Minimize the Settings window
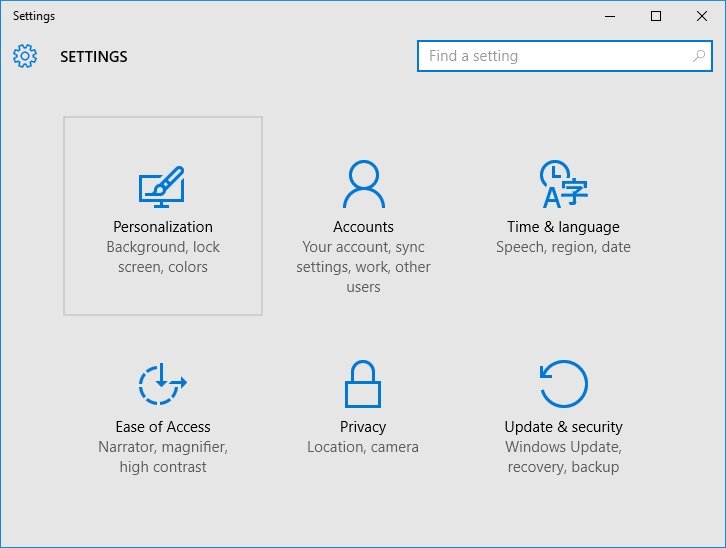The height and width of the screenshot is (548, 726). 610,16
